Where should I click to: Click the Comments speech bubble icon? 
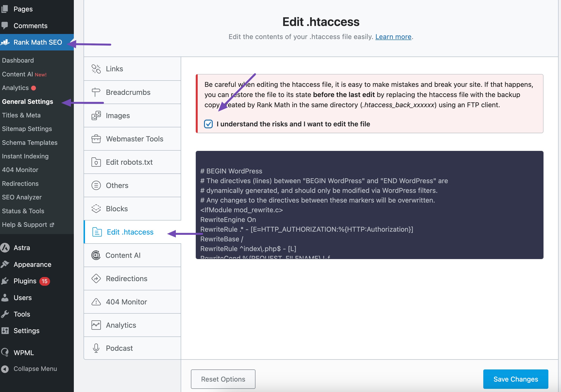(4, 25)
